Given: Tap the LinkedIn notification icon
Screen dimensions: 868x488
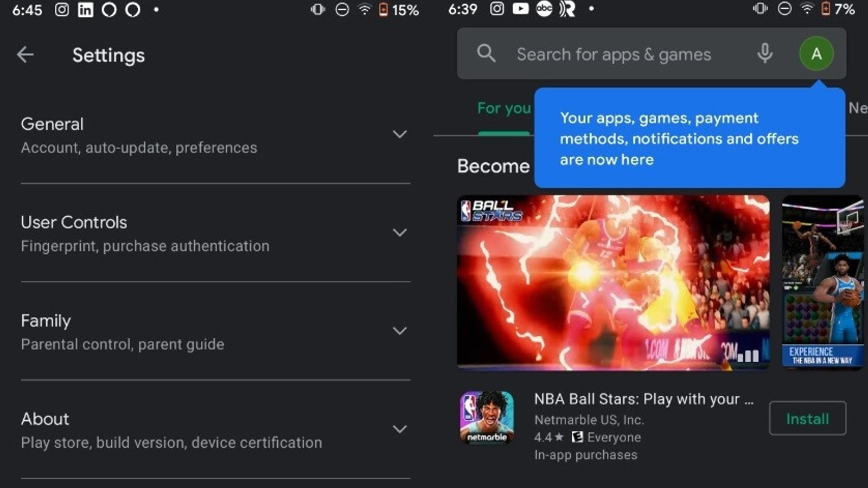Looking at the screenshot, I should pyautogui.click(x=85, y=10).
